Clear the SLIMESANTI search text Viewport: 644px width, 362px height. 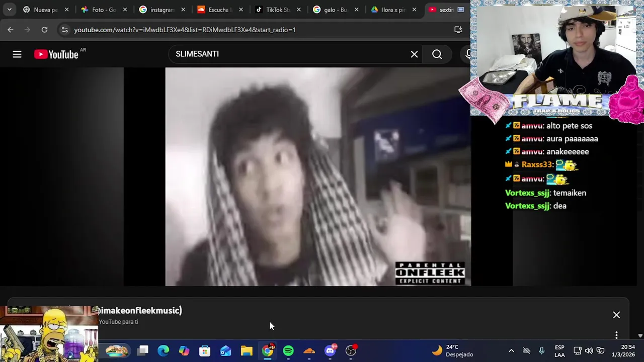(x=414, y=54)
